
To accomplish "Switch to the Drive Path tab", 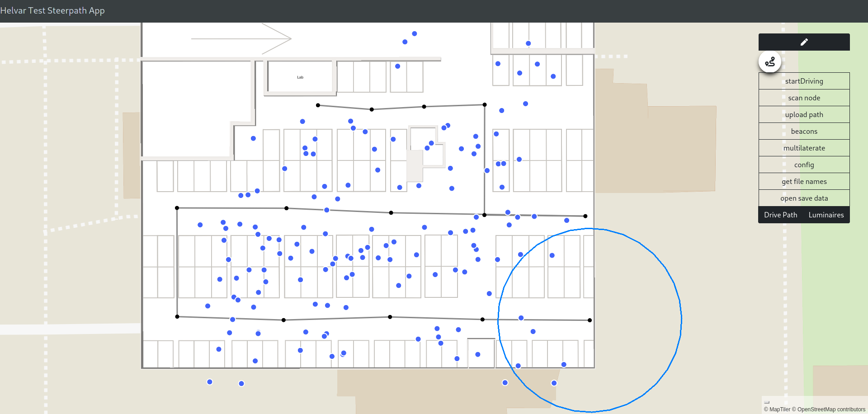I will click(780, 215).
